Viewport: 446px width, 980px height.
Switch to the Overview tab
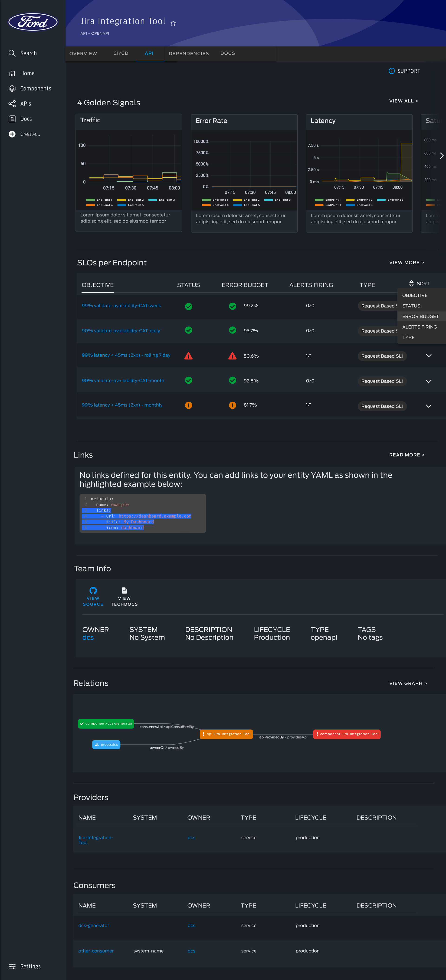[83, 54]
